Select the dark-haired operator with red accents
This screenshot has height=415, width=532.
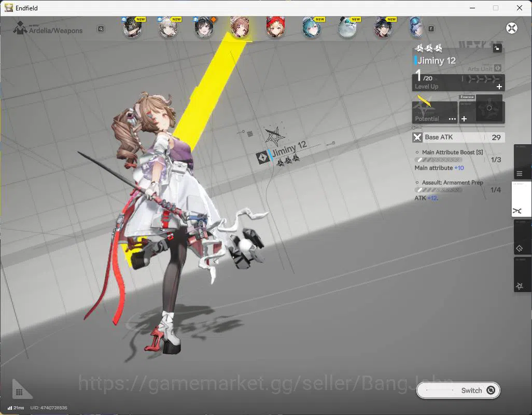point(383,27)
